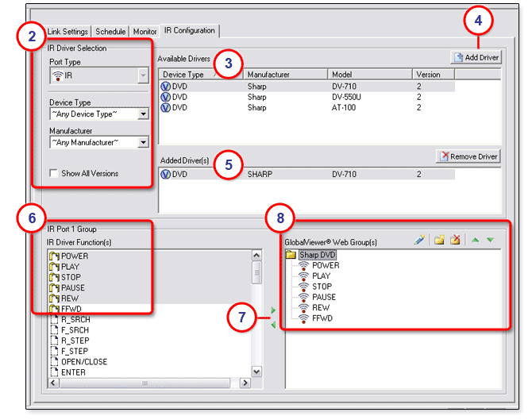The width and height of the screenshot is (532, 420).
Task: Switch to the Link Settings tab
Action: 67,32
